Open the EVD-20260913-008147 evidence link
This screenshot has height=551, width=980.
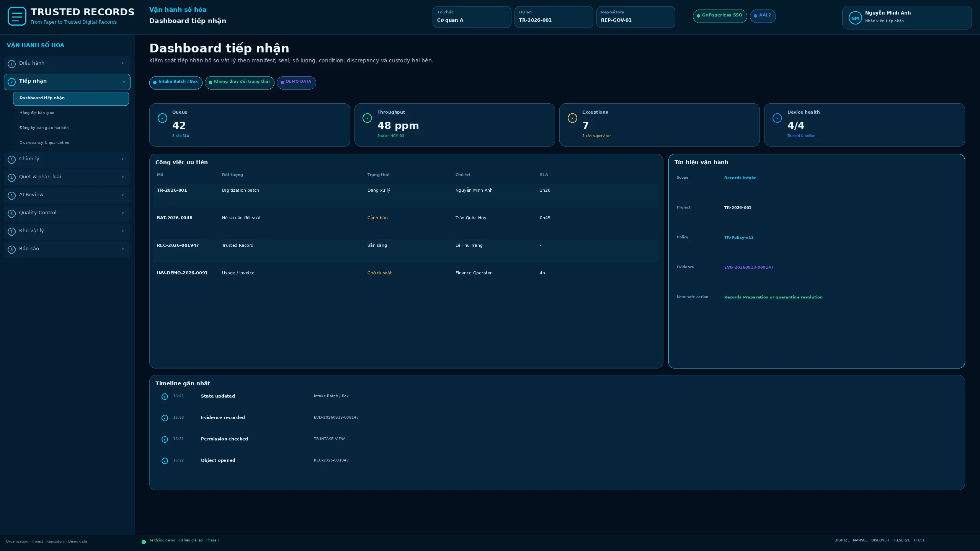(748, 267)
